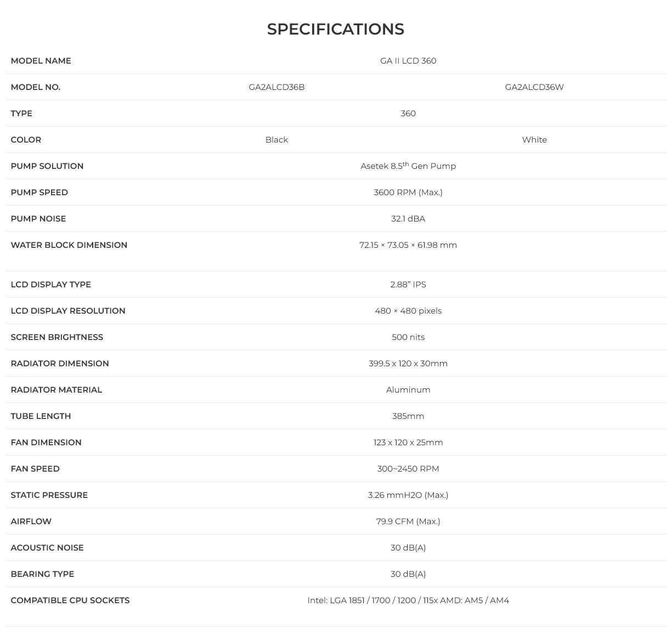
Task: Click the Aluminum radiator material value
Action: (x=408, y=390)
